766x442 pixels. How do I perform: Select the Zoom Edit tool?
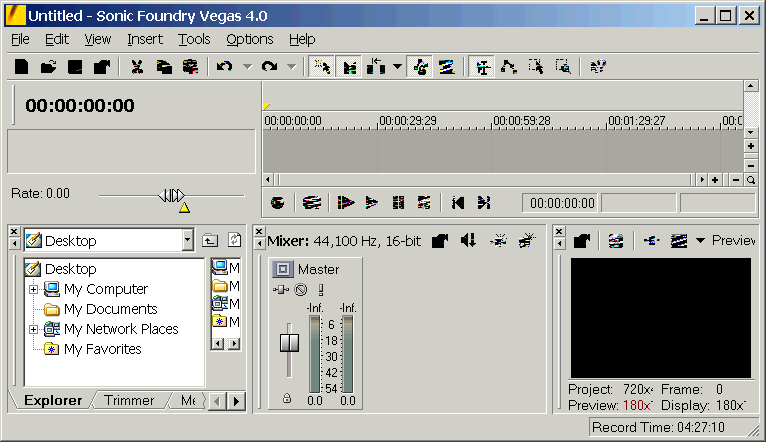(x=563, y=66)
